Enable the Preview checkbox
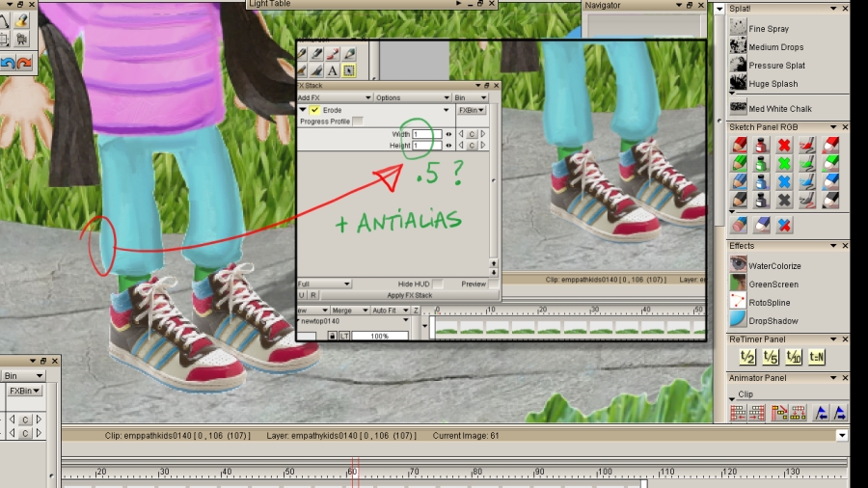The height and width of the screenshot is (488, 868). point(493,284)
